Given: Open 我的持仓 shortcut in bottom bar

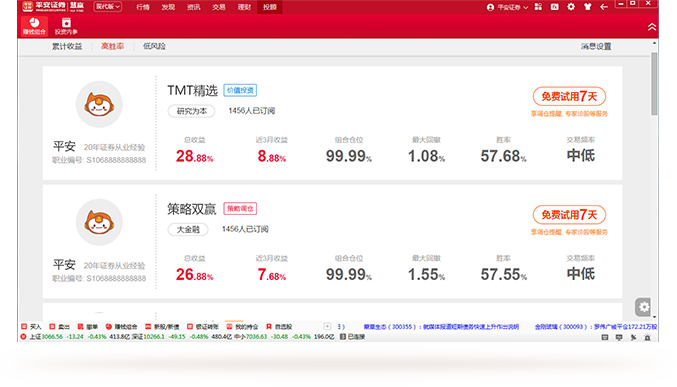Looking at the screenshot, I should (242, 327).
